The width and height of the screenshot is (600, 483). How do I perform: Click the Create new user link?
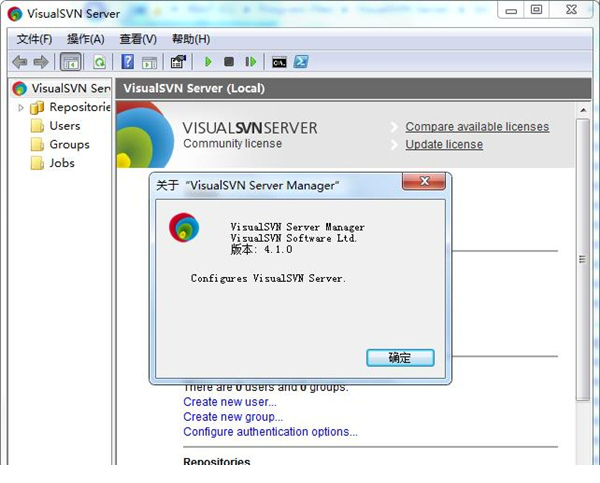coord(230,402)
